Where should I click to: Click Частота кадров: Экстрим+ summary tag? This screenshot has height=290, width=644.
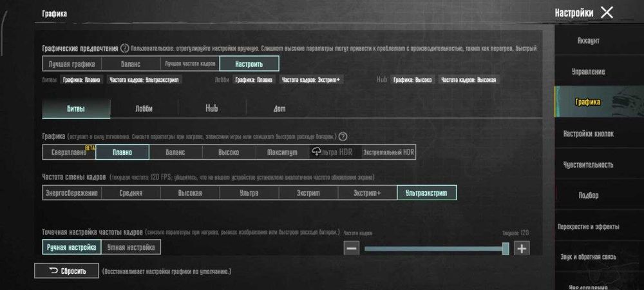(311, 80)
